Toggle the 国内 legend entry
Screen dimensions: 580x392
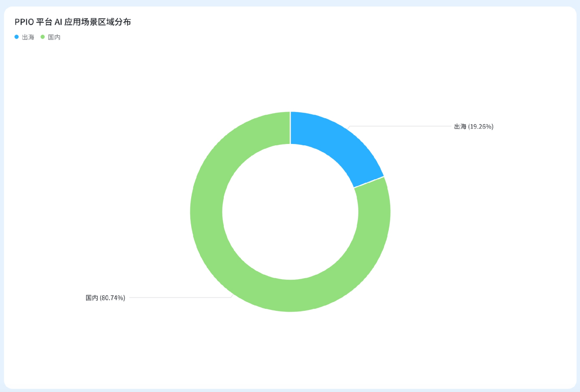click(50, 37)
